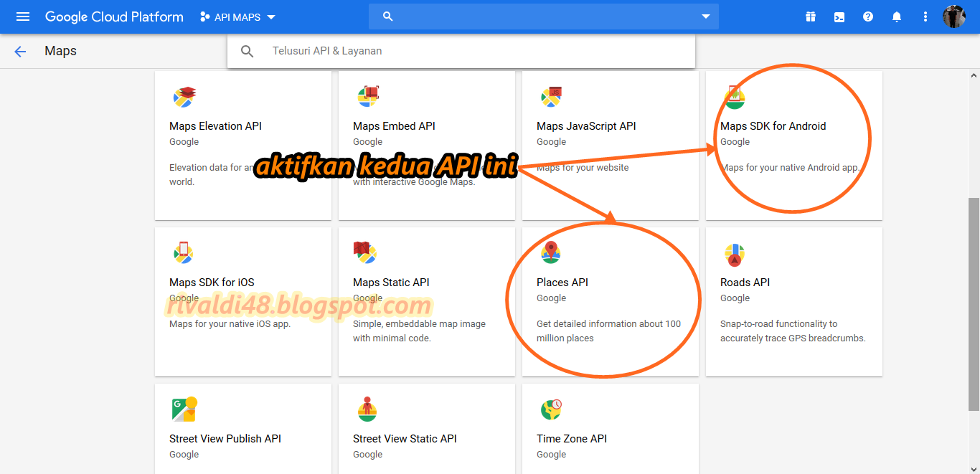Click the Street View Static API icon

click(x=367, y=409)
